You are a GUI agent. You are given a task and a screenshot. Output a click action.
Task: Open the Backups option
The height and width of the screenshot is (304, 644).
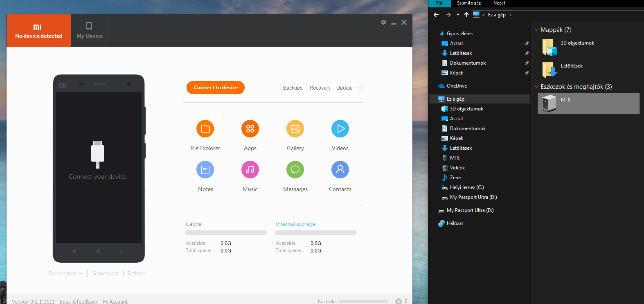(293, 88)
